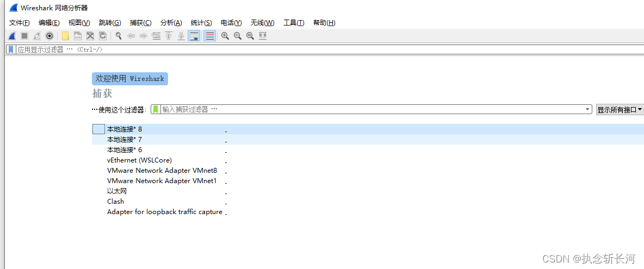Save the capture file icon
This screenshot has width=644, height=269.
[x=78, y=36]
